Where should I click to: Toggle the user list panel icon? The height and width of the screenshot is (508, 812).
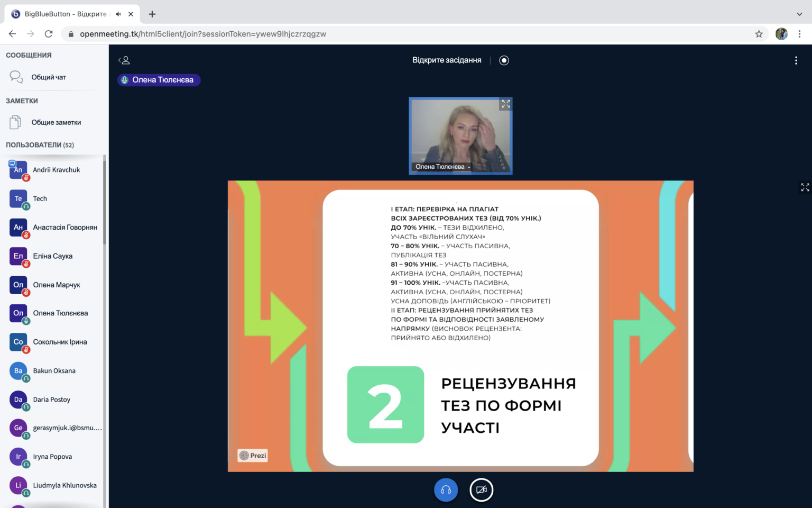(x=124, y=60)
